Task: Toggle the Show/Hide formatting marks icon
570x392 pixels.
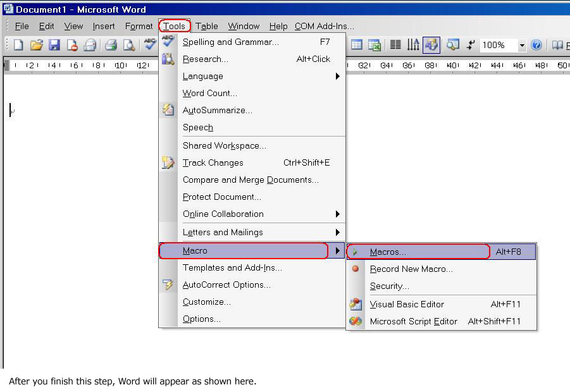Action: 471,45
